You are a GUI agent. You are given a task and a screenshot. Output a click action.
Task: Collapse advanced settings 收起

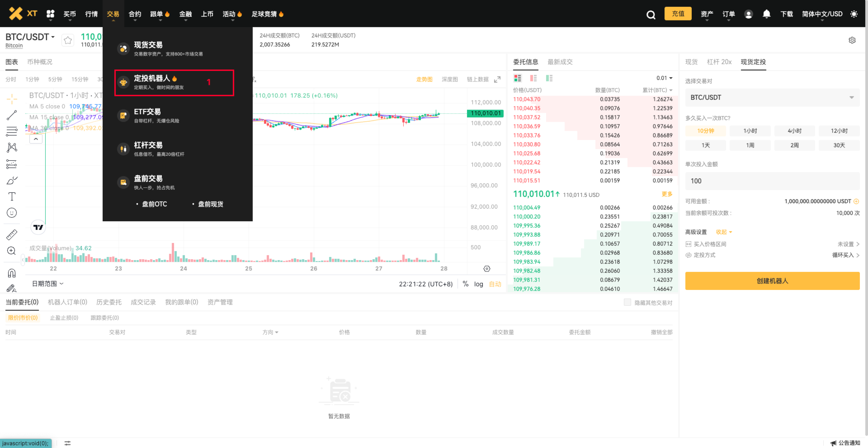click(724, 232)
